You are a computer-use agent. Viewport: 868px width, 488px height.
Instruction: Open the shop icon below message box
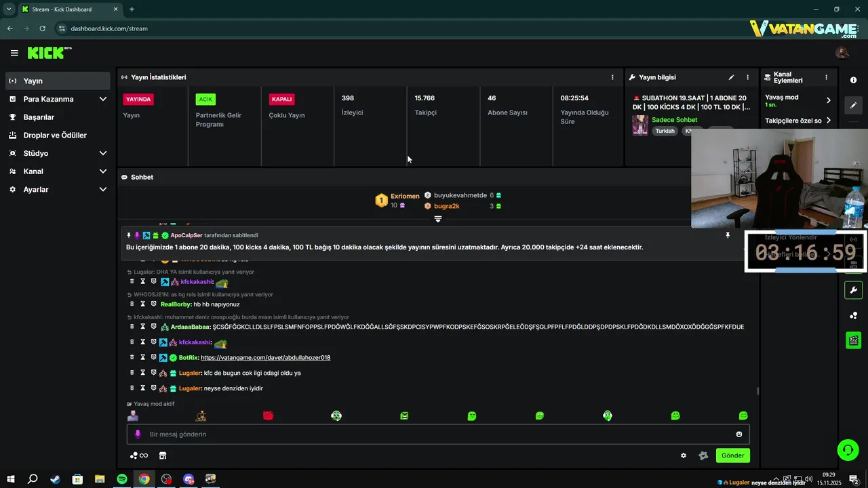point(163,455)
